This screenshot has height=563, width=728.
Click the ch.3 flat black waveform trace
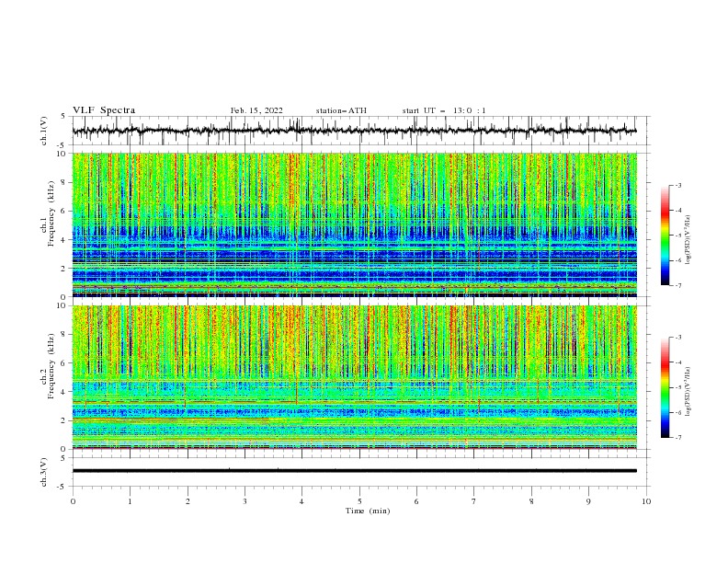pos(354,471)
